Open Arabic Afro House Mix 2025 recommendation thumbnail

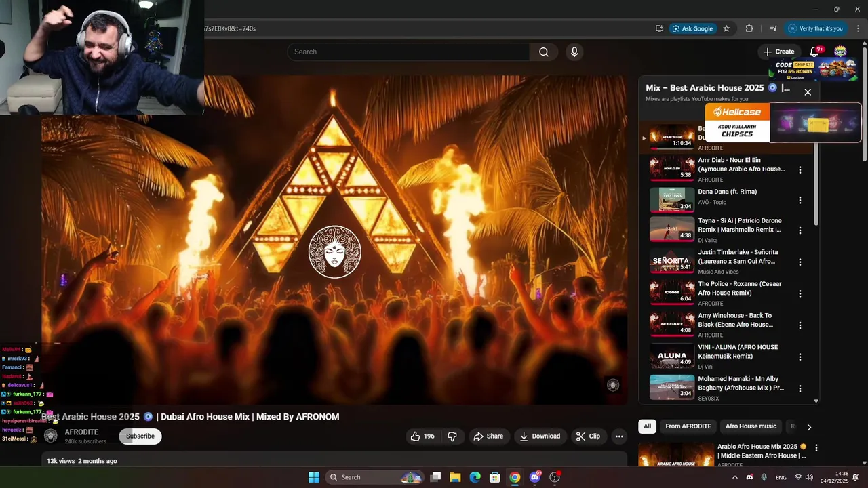pyautogui.click(x=676, y=455)
